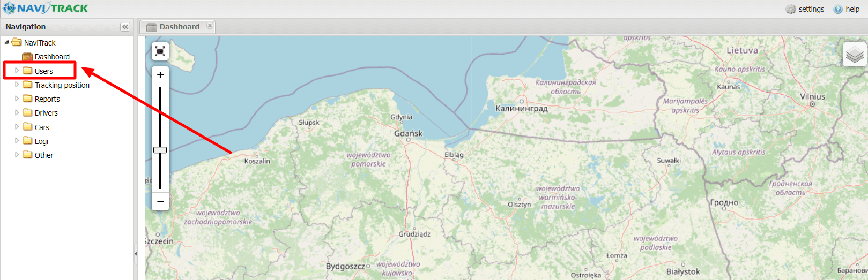
Task: Select Dashboard in the navigation tree
Action: click(x=52, y=57)
